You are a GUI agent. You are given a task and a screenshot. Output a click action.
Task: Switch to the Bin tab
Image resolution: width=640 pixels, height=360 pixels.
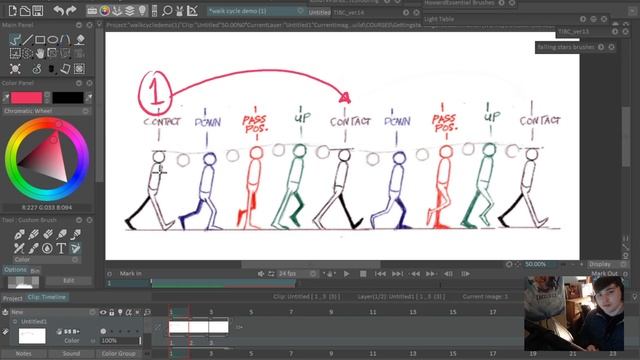(x=35, y=270)
